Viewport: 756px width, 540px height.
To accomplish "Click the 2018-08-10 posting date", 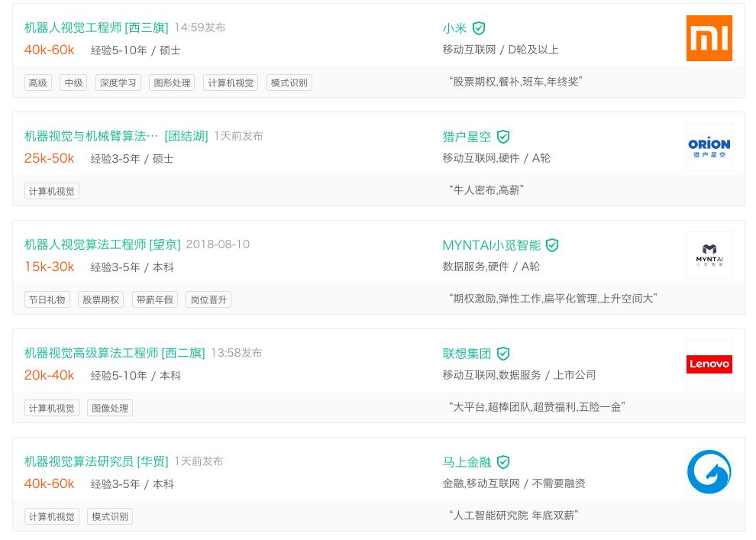I will [218, 244].
